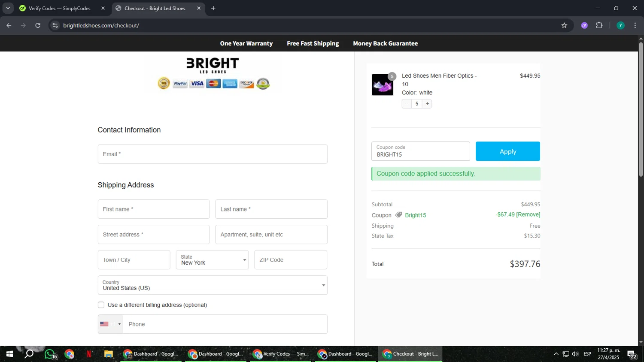Open a new browser tab
644x362 pixels.
coord(213,8)
